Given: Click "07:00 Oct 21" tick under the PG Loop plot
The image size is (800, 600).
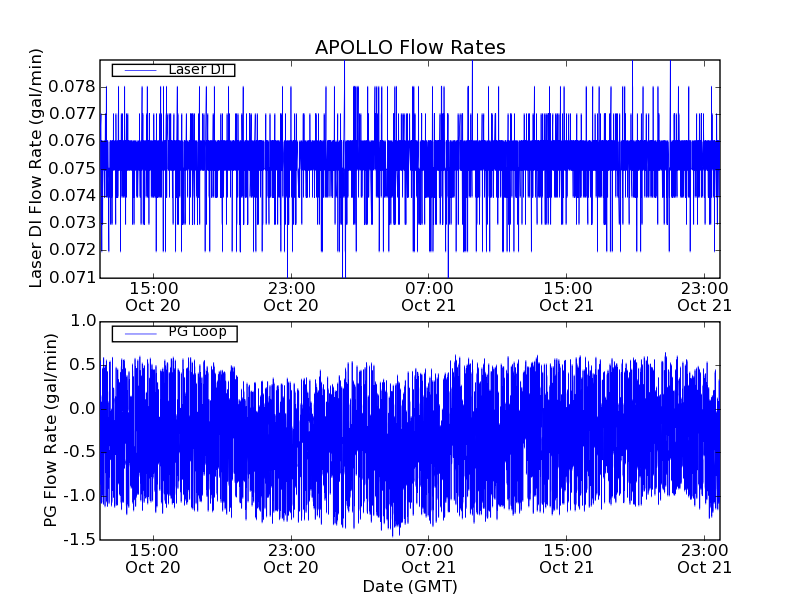Looking at the screenshot, I should (429, 559).
